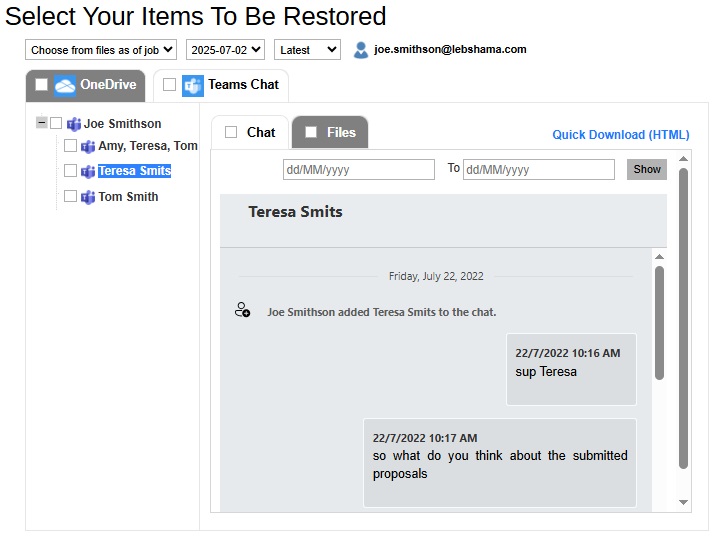
Task: Open the 'Choose from files as of job' dropdown
Action: pyautogui.click(x=100, y=50)
